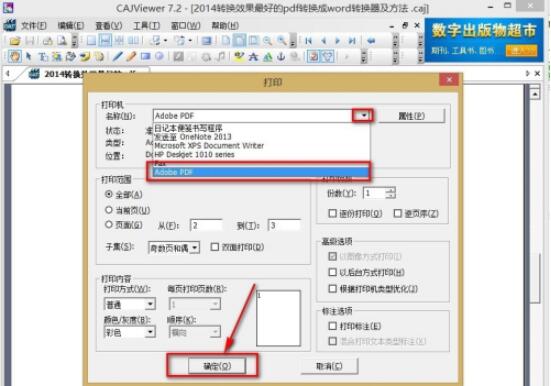The width and height of the screenshot is (551, 386).
Task: Click the 数字出版物超市 banner ad
Action: tap(484, 40)
